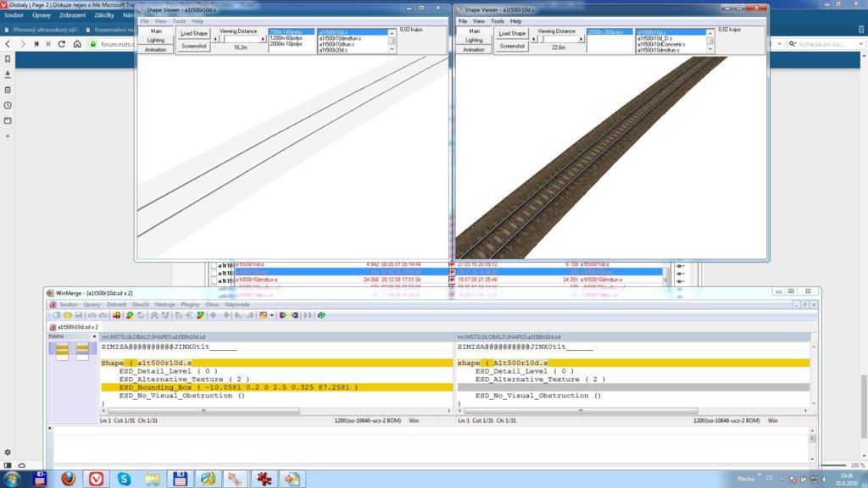Open File menu in right Shape Viewer
Viewport: 868px width, 488px height.
tap(463, 21)
